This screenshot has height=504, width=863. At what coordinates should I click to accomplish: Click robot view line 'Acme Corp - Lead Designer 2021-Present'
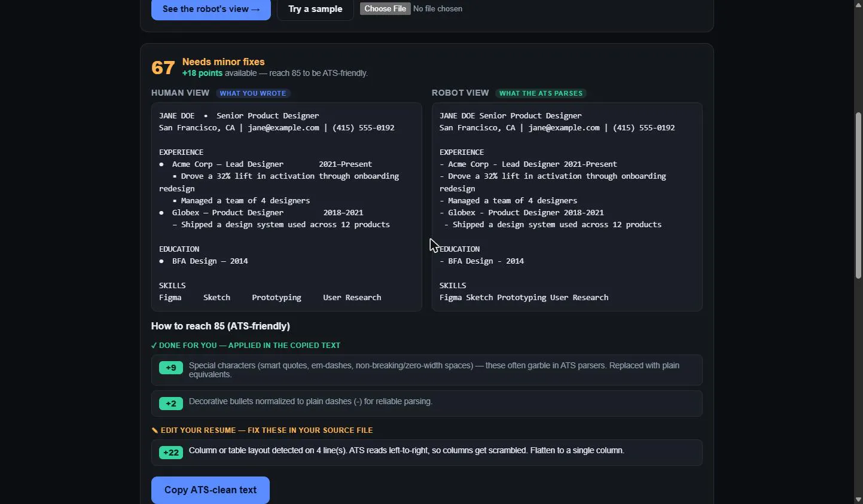pyautogui.click(x=528, y=164)
